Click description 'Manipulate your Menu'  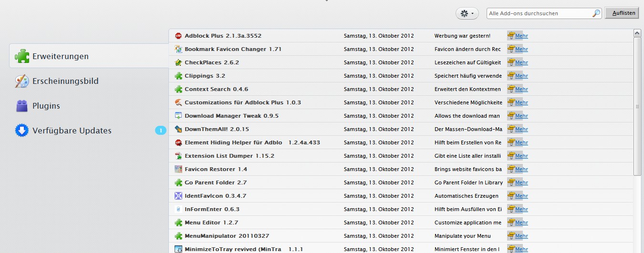pos(464,236)
